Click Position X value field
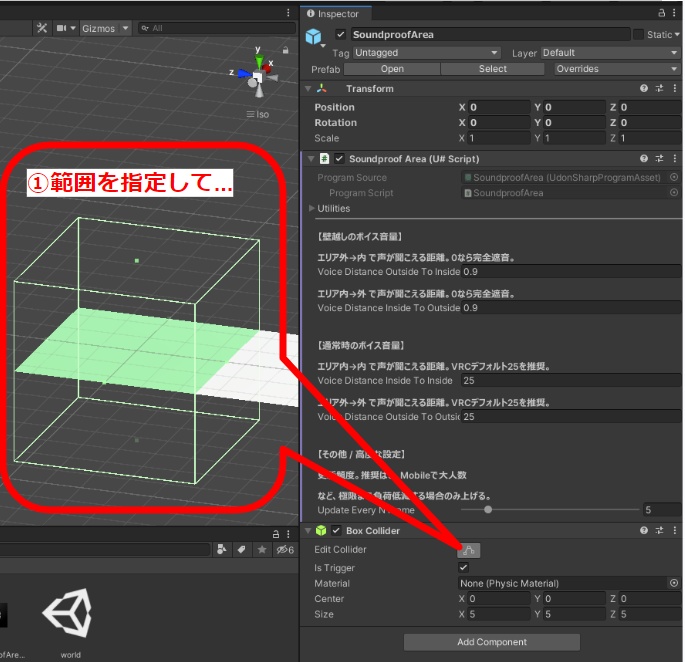685x662 pixels. click(499, 107)
